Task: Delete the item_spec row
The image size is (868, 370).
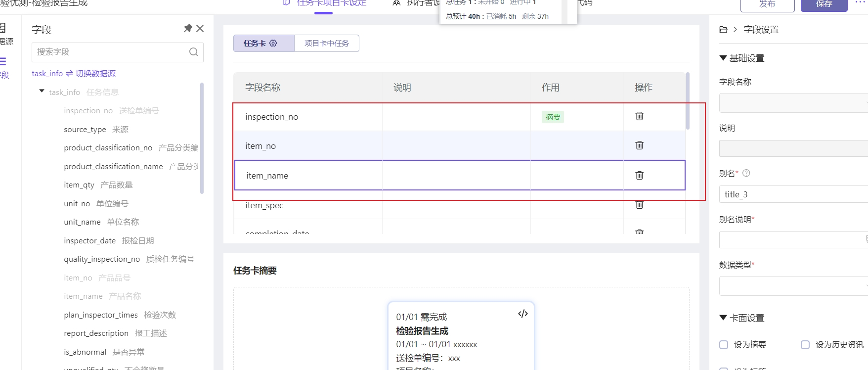Action: [639, 204]
